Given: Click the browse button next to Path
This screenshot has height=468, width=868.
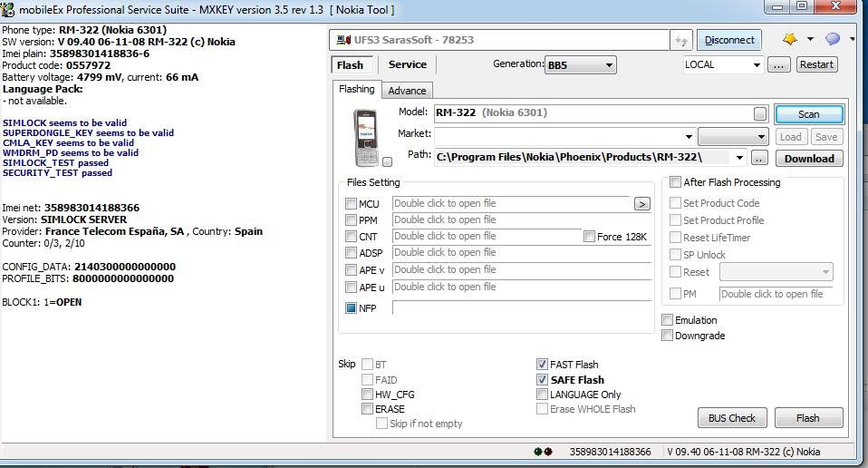Looking at the screenshot, I should (x=759, y=159).
